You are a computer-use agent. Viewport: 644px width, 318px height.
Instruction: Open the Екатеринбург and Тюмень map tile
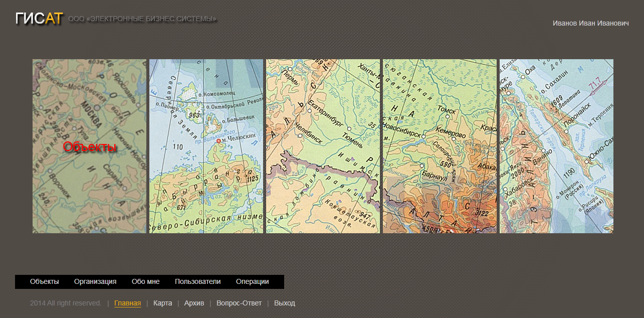323,146
